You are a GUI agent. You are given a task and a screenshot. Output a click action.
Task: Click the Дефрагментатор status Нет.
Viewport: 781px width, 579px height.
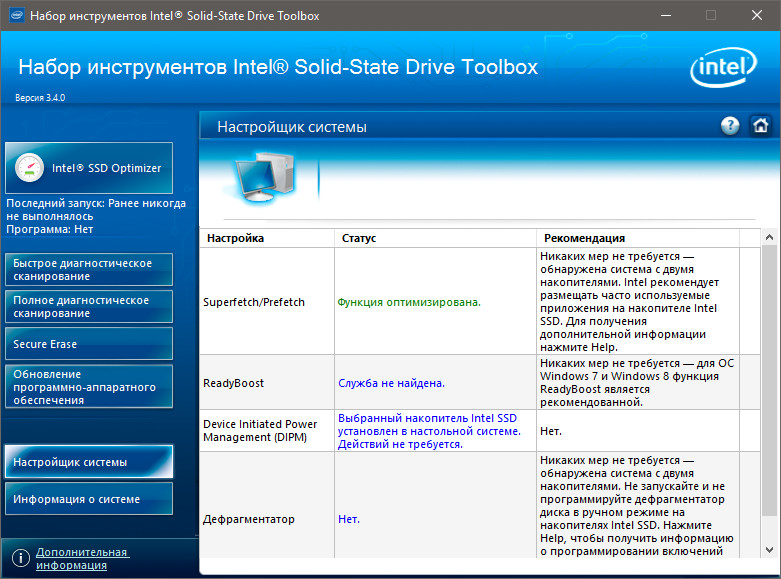(349, 519)
